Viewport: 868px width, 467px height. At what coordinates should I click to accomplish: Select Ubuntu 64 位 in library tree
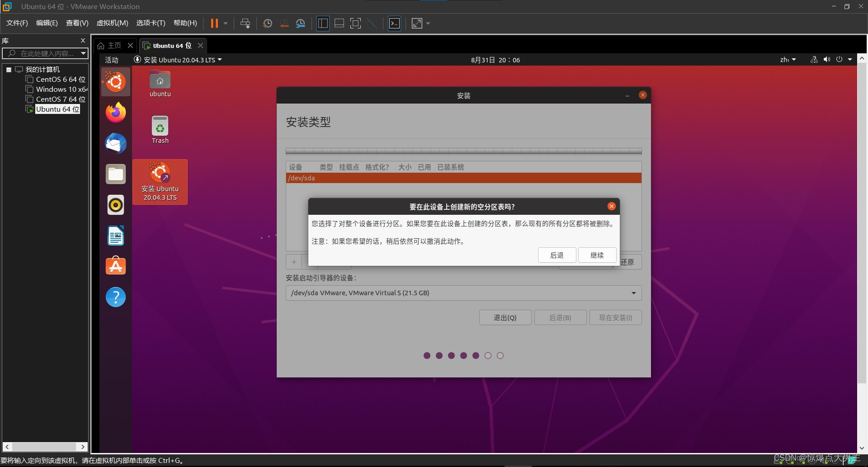point(57,109)
